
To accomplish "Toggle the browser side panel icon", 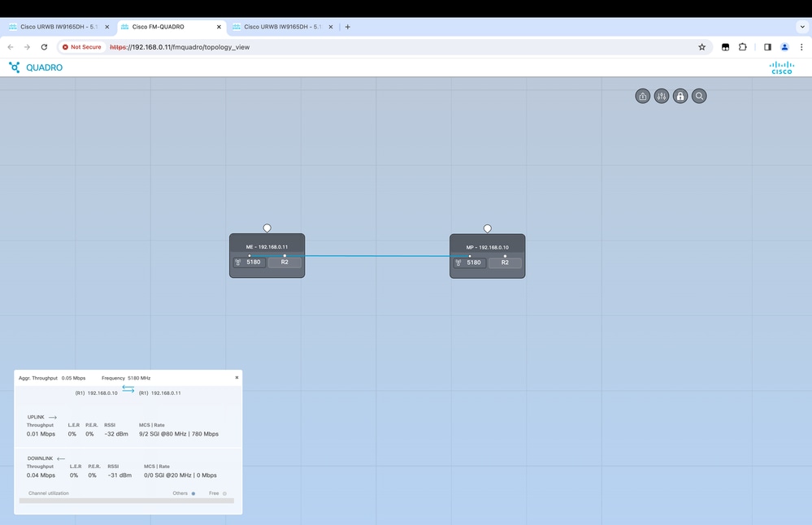I will pyautogui.click(x=767, y=47).
